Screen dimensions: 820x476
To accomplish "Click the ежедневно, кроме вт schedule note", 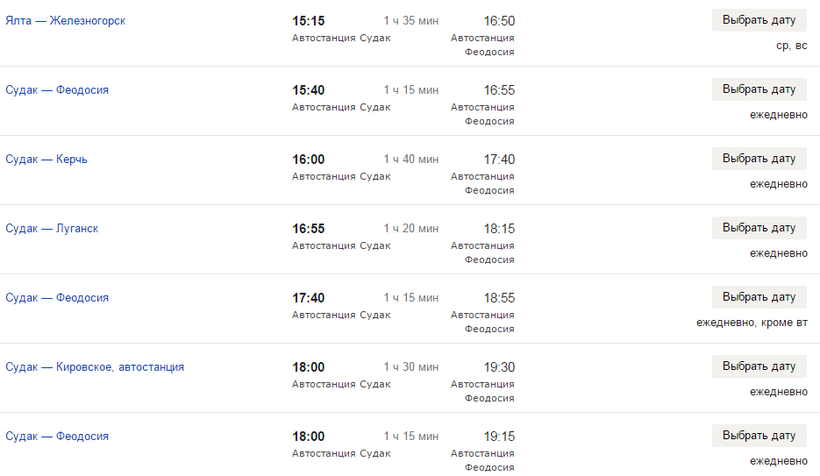I will coord(752,323).
